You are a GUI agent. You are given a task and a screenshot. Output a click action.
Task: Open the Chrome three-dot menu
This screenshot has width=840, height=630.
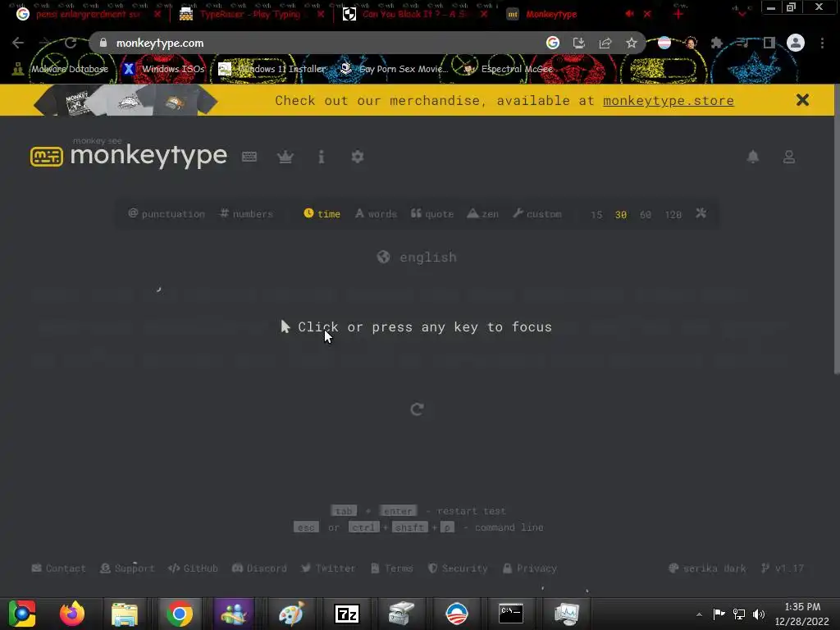822,43
